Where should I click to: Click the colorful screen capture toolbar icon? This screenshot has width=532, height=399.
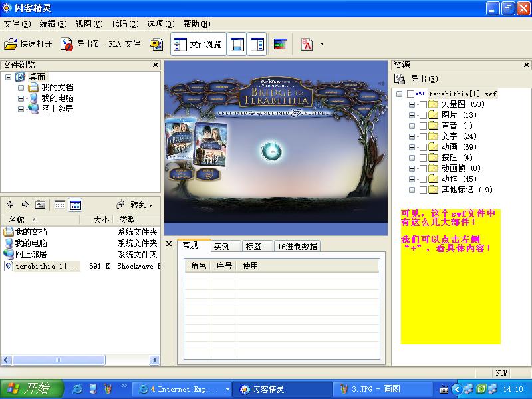tap(280, 44)
